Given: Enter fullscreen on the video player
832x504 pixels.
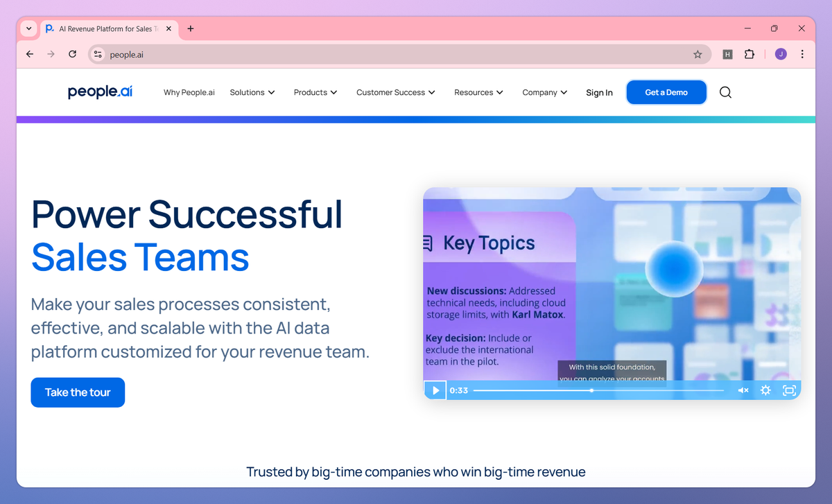Looking at the screenshot, I should coord(789,390).
